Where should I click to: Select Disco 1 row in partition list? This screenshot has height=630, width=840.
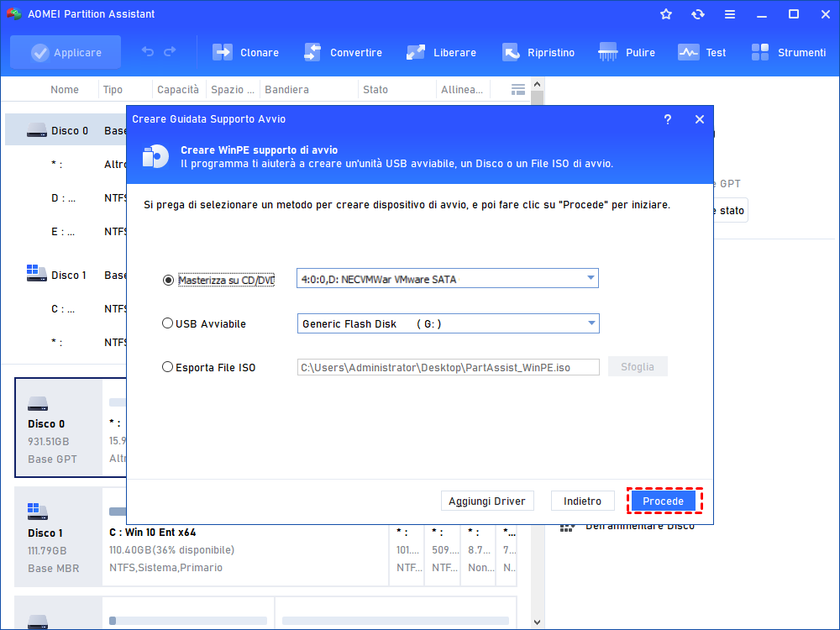click(x=66, y=276)
